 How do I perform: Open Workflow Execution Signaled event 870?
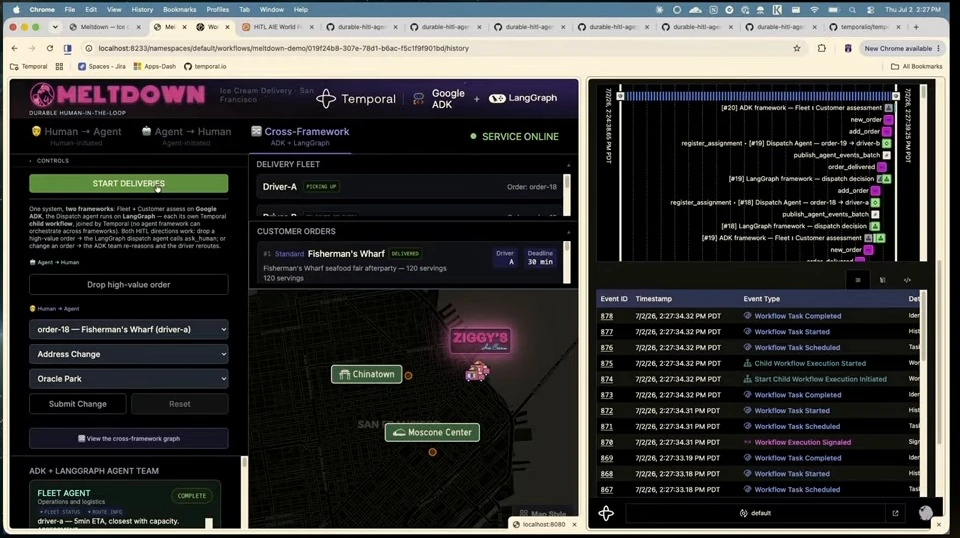(802, 443)
